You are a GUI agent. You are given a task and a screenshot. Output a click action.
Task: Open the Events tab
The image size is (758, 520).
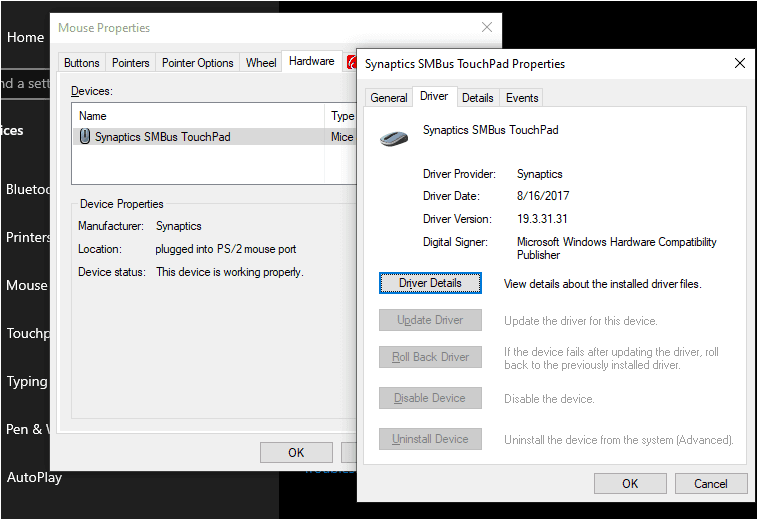(x=522, y=98)
